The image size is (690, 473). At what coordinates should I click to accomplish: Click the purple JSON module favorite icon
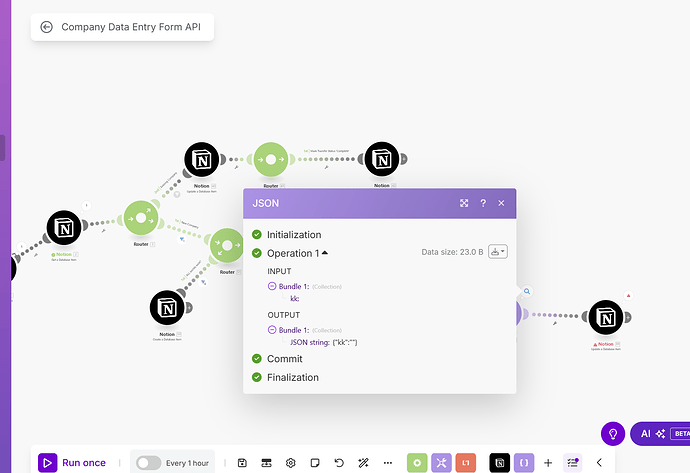(x=524, y=462)
